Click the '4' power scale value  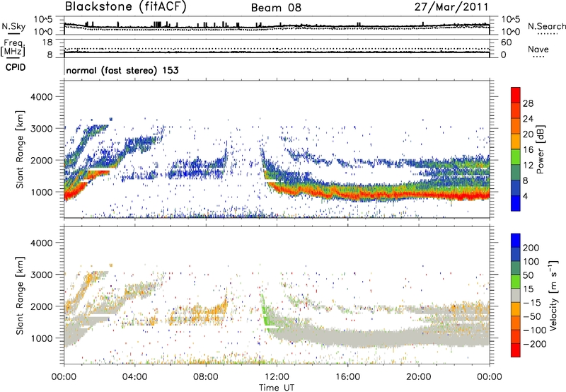(x=525, y=196)
